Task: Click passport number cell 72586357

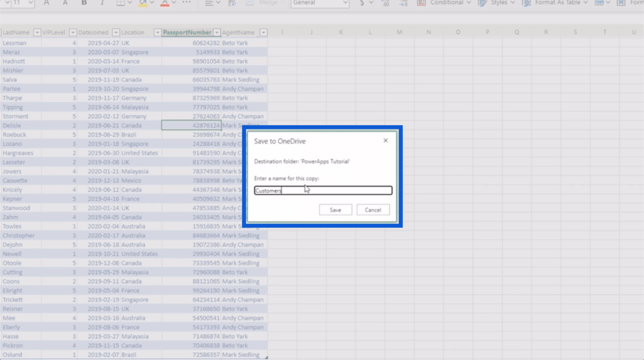Action: click(x=191, y=355)
